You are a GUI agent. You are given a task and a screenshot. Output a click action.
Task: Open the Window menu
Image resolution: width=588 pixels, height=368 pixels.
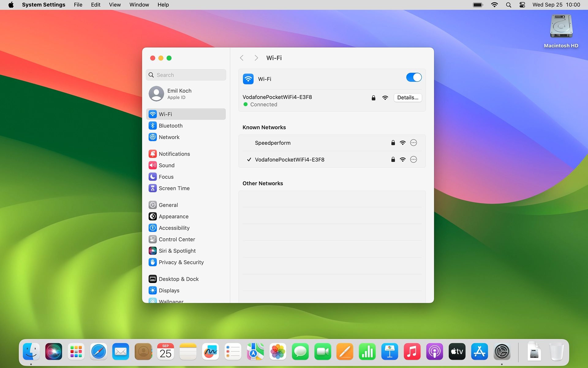point(139,5)
